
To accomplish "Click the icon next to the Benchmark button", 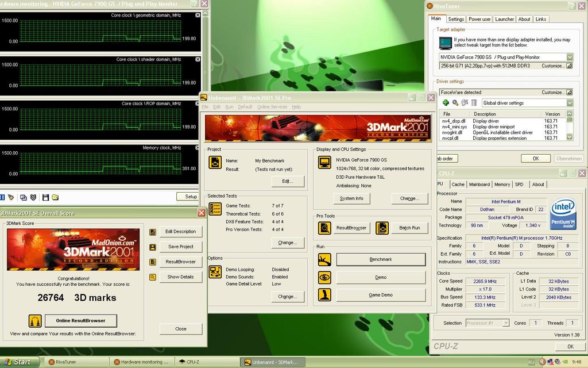I will tap(324, 259).
